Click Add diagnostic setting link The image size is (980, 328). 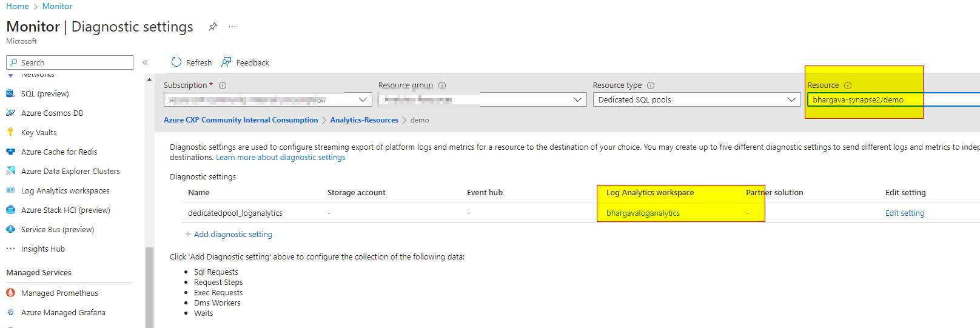(233, 234)
